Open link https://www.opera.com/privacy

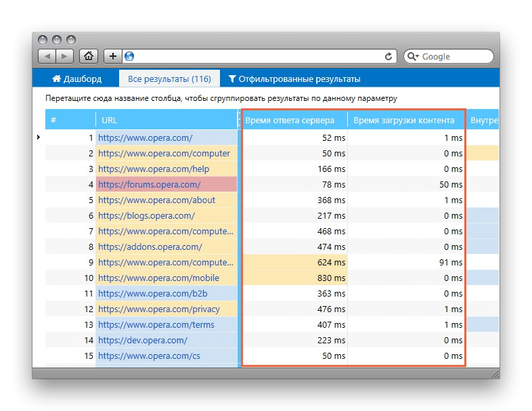pyautogui.click(x=159, y=309)
